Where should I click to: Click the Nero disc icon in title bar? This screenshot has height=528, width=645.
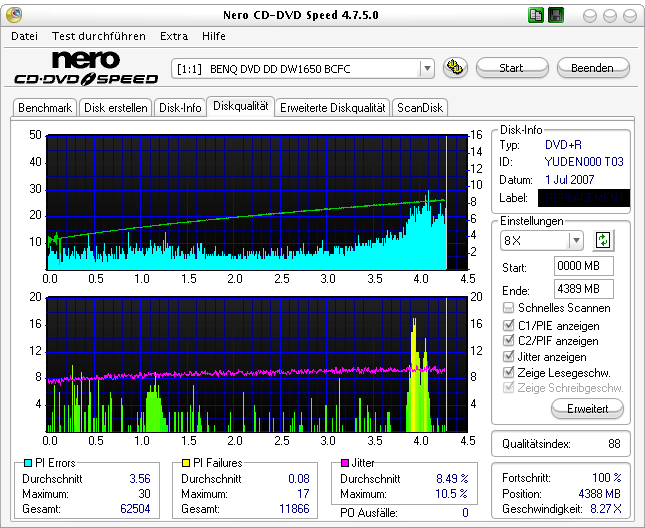coord(14,15)
